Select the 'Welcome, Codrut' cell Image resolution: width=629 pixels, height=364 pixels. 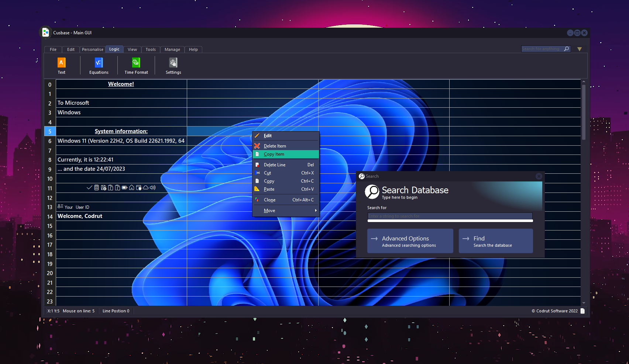[x=121, y=216]
